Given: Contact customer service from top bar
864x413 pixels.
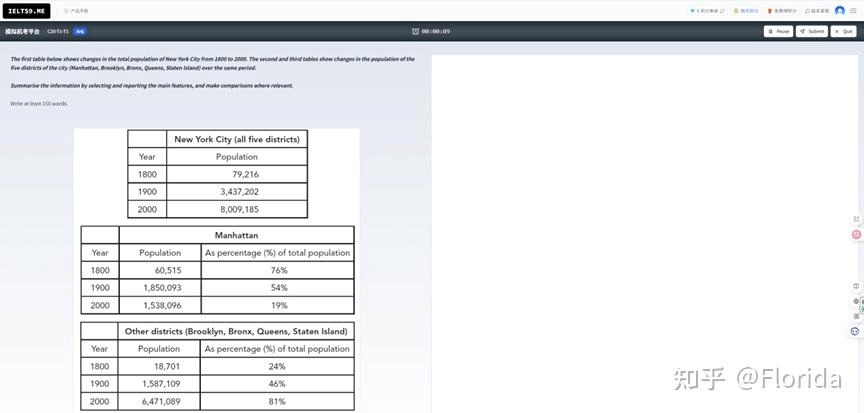Looking at the screenshot, I should [x=817, y=11].
